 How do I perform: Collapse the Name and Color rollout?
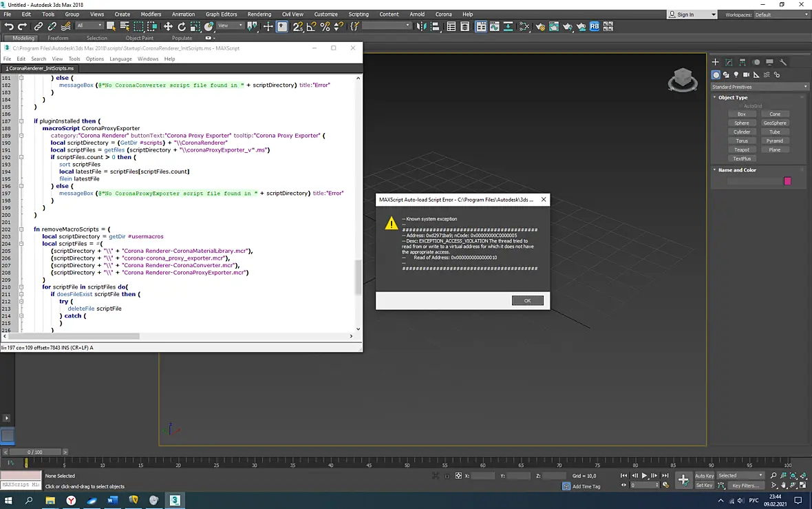pyautogui.click(x=737, y=170)
